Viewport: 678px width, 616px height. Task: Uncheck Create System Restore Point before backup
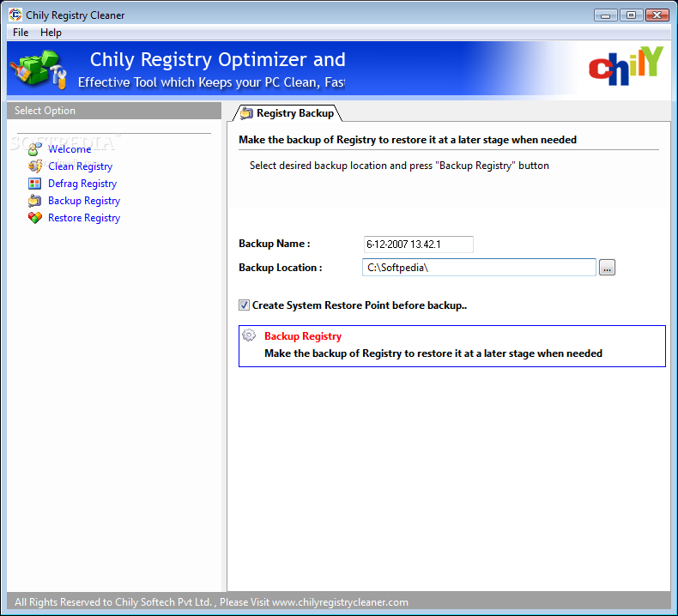(x=244, y=305)
